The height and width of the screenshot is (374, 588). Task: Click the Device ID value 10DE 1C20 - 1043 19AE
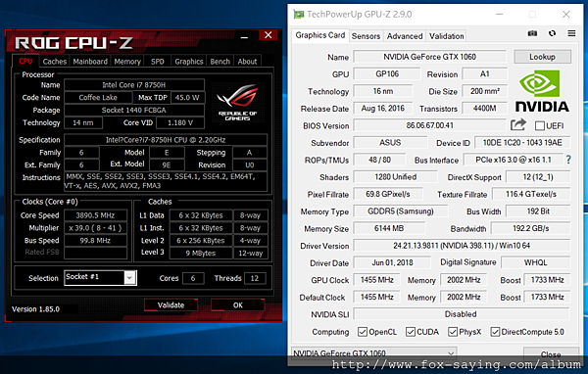pyautogui.click(x=522, y=142)
